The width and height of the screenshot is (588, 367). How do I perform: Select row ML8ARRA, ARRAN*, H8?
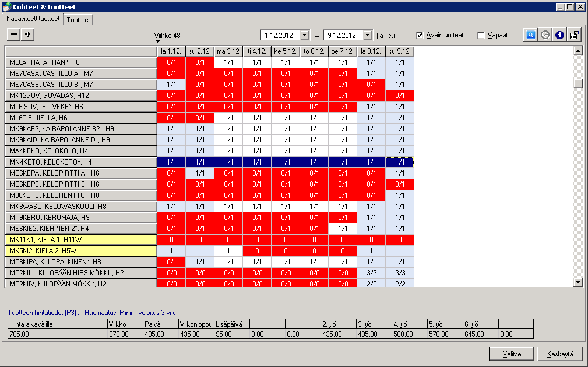click(81, 62)
